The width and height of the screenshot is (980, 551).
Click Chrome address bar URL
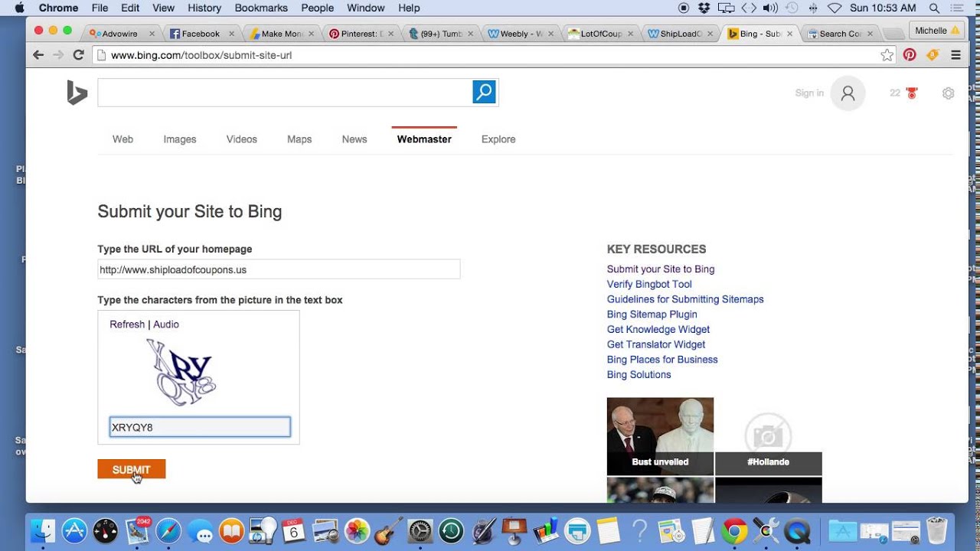point(201,55)
